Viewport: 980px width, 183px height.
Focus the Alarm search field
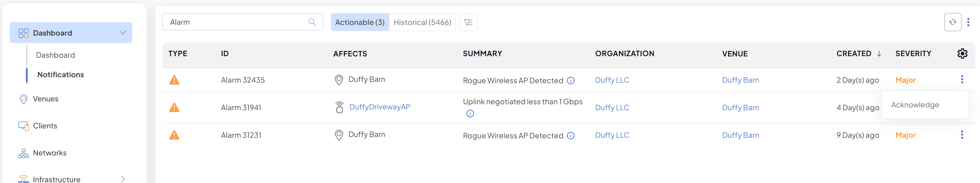click(243, 22)
